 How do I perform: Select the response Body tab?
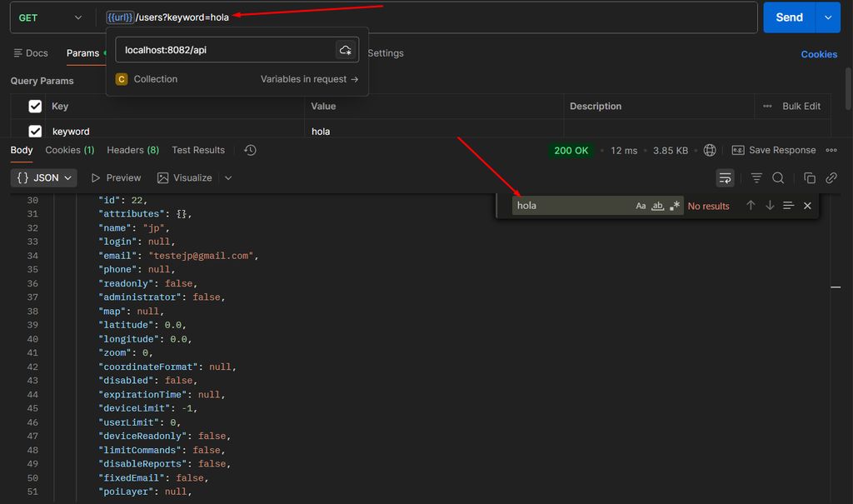click(x=22, y=150)
